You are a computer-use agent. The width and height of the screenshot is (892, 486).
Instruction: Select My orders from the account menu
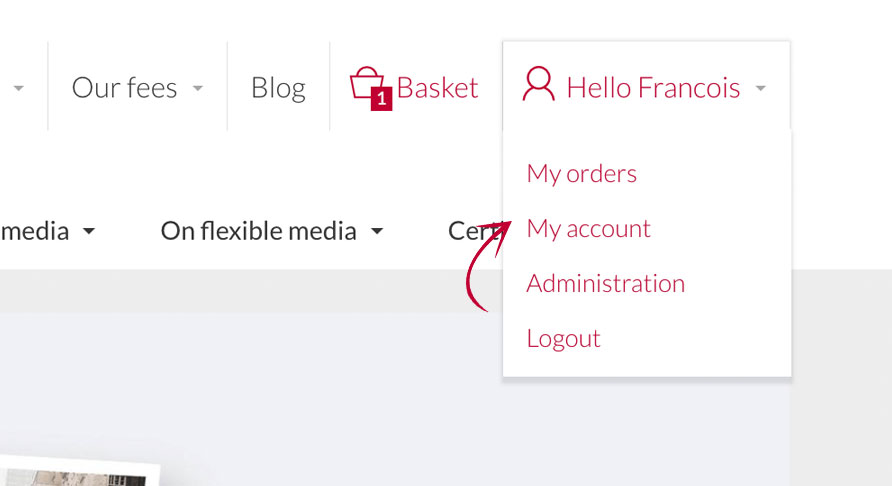coord(581,174)
